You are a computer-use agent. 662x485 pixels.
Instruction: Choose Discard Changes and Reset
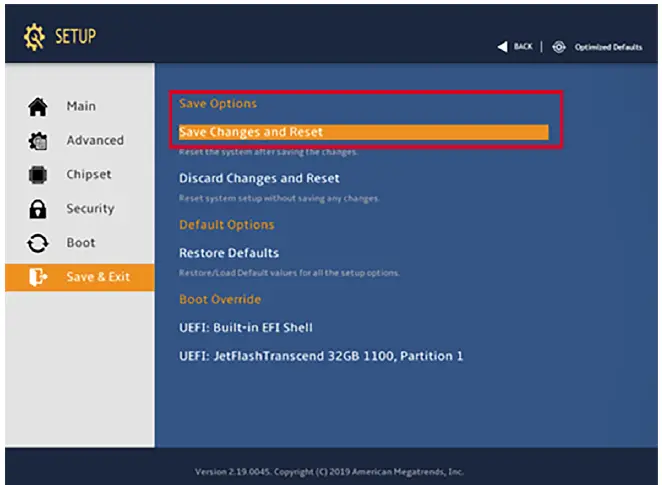pyautogui.click(x=259, y=178)
